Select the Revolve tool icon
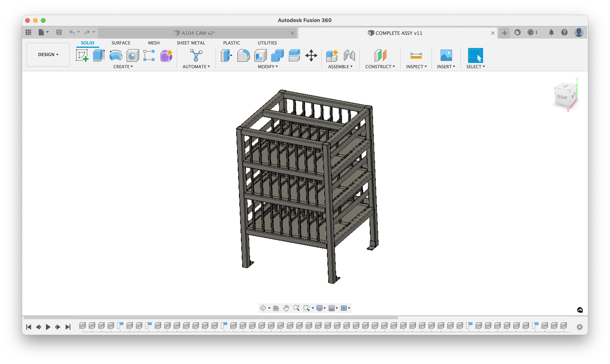The image size is (610, 364). tap(116, 55)
